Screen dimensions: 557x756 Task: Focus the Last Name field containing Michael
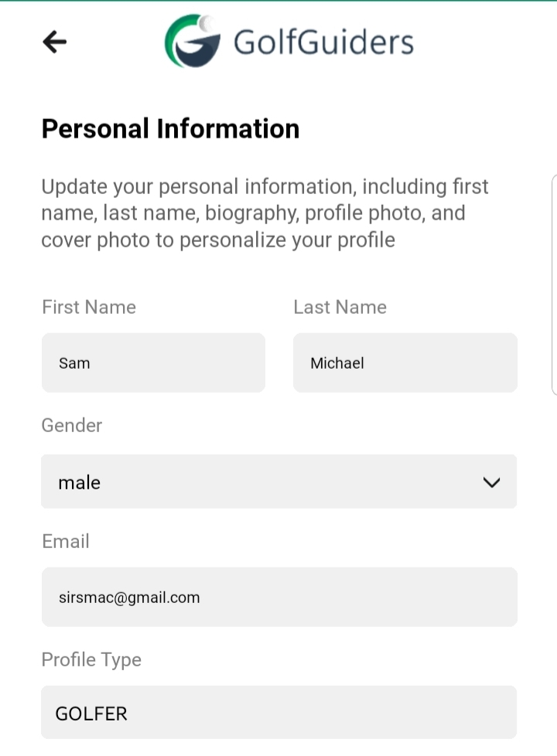[x=405, y=363]
